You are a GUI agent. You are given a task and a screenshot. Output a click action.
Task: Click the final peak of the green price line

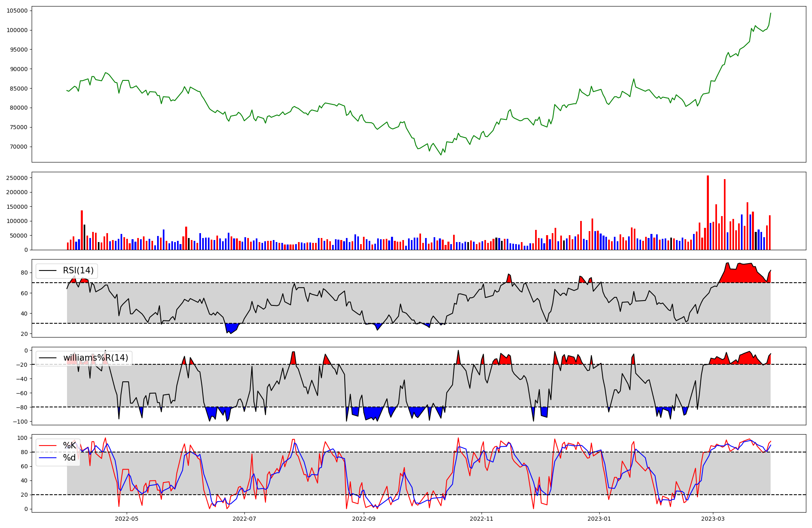771,13
